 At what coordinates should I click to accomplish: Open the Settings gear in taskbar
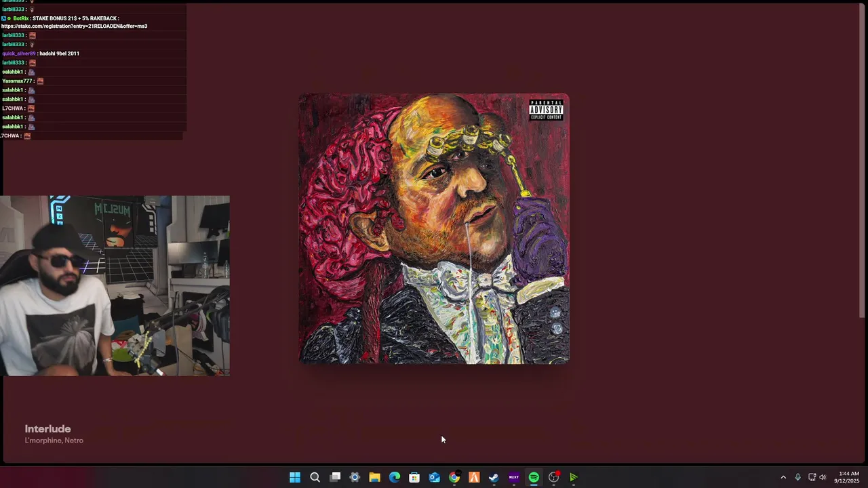[x=355, y=477]
